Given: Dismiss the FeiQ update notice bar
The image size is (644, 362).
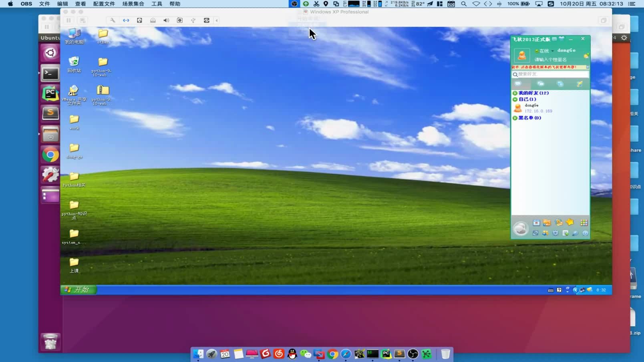Looking at the screenshot, I should (588, 67).
